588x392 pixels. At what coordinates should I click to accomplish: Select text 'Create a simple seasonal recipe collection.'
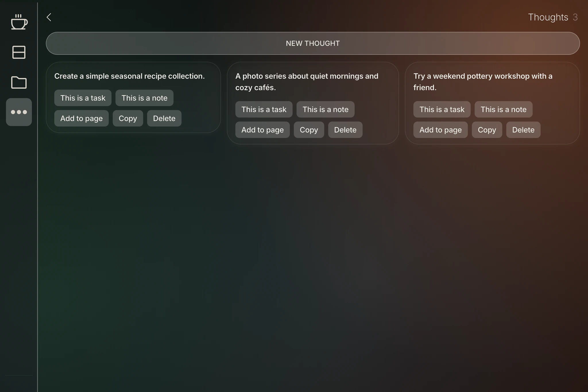pos(129,76)
